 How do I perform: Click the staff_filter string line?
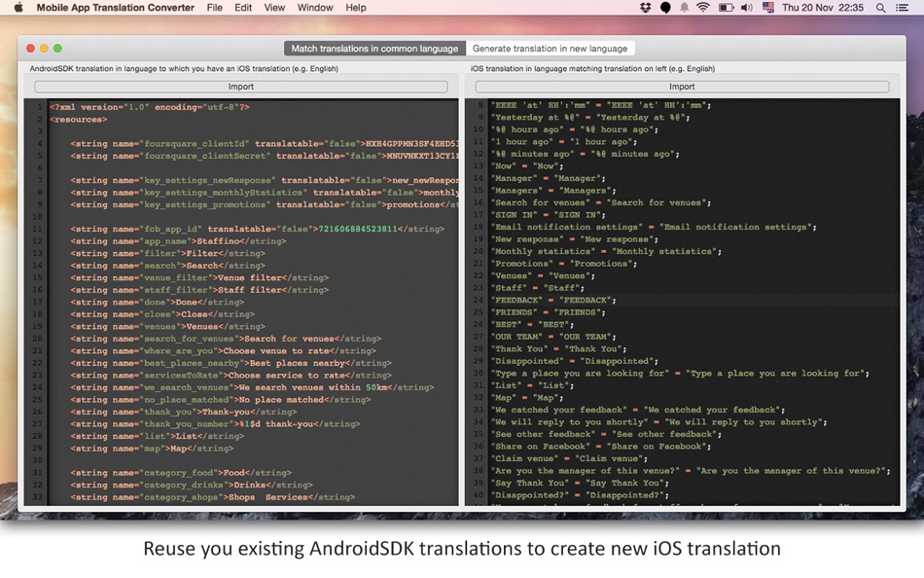tap(199, 290)
